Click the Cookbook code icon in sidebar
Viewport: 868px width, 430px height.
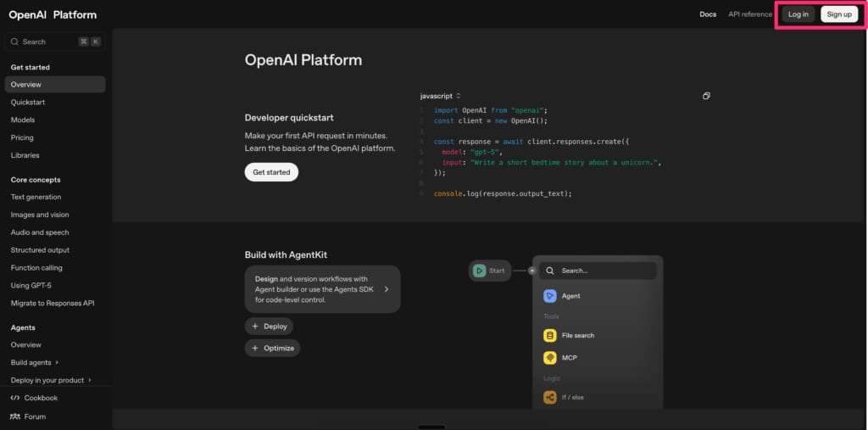(x=15, y=398)
